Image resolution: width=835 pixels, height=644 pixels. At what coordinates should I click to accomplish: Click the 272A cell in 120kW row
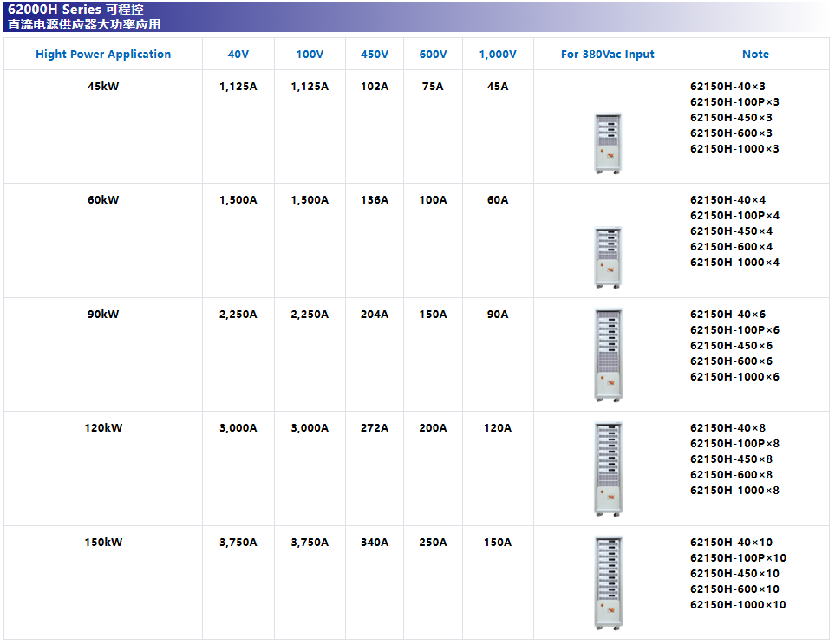(x=375, y=428)
